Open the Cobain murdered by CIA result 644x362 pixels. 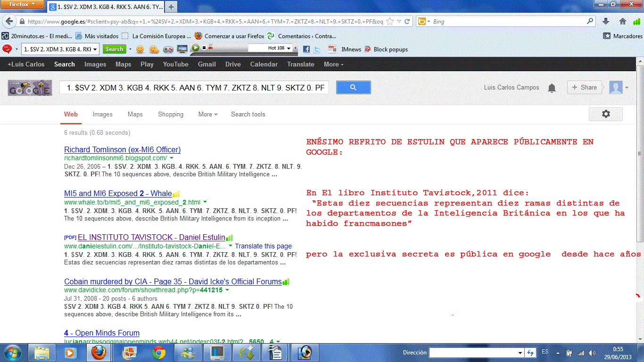pos(173,282)
